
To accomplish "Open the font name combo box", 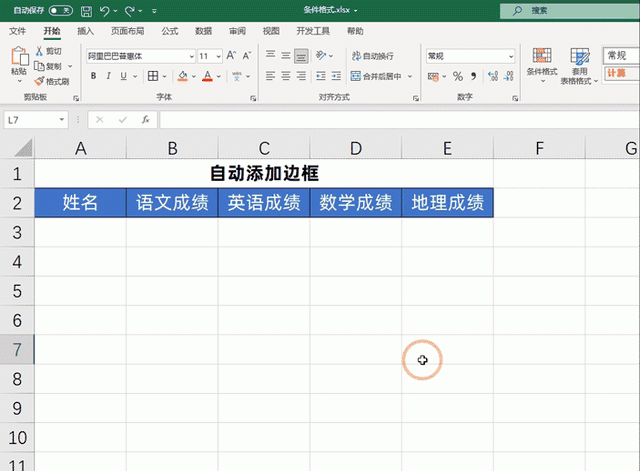I will (141, 56).
